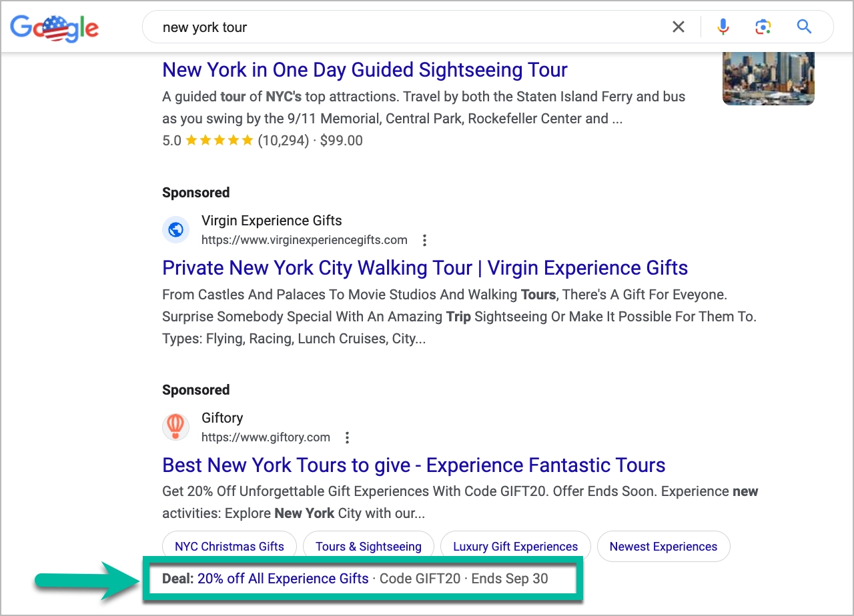
Task: Open the Newest Experiences chip
Action: (663, 546)
